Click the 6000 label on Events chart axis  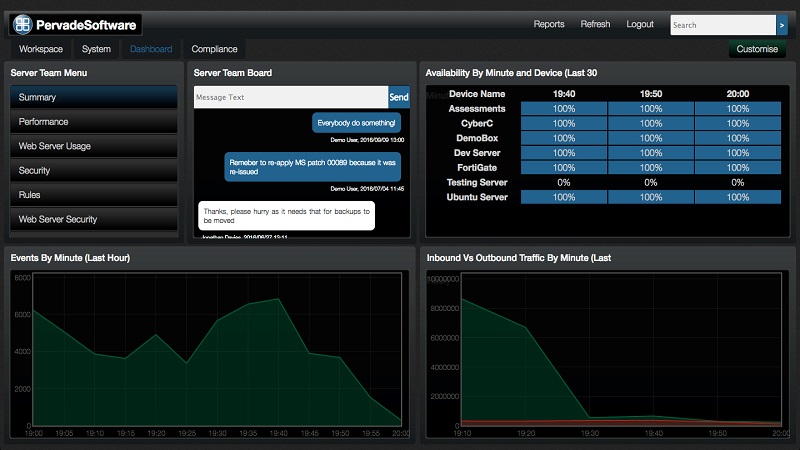[x=22, y=314]
